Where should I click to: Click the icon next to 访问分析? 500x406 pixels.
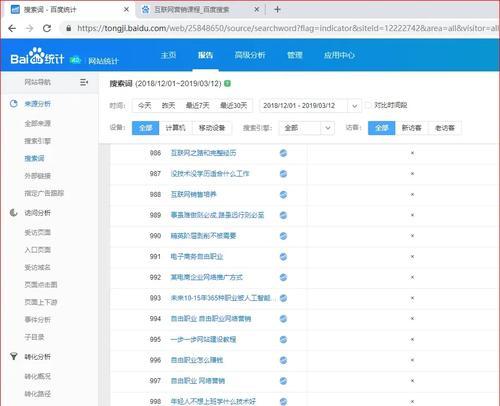coord(13,212)
